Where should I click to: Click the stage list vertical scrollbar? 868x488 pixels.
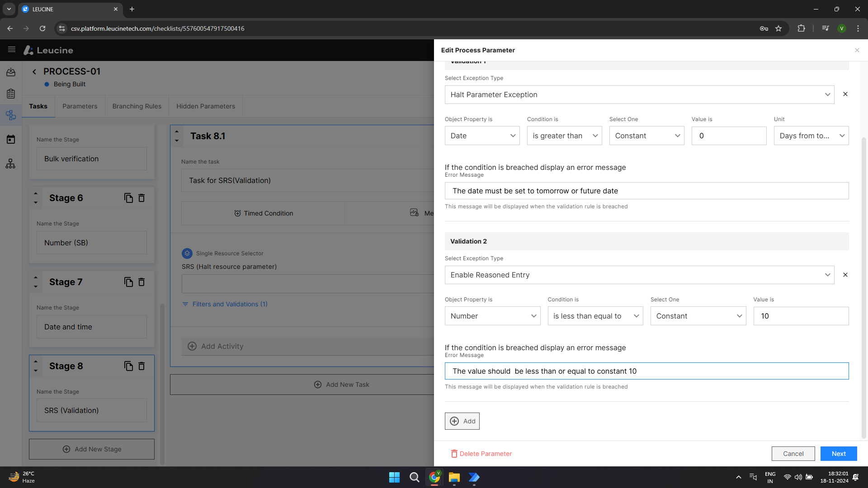(162, 384)
